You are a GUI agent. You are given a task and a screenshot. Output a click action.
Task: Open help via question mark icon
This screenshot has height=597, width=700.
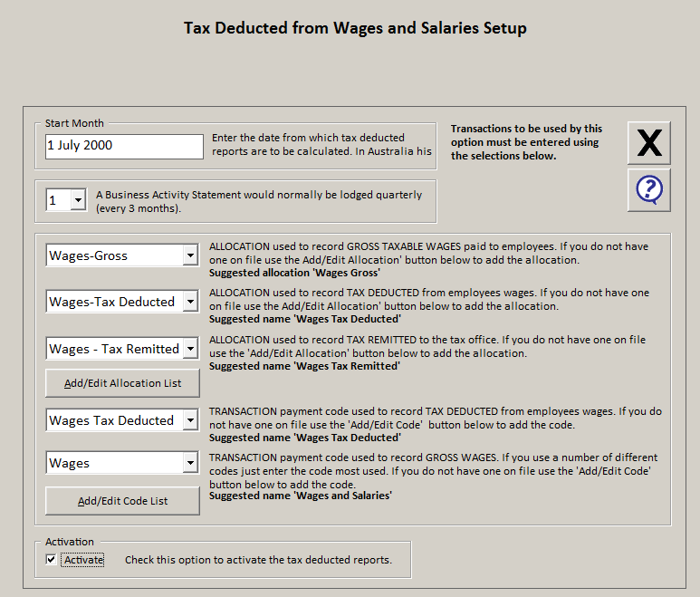648,189
